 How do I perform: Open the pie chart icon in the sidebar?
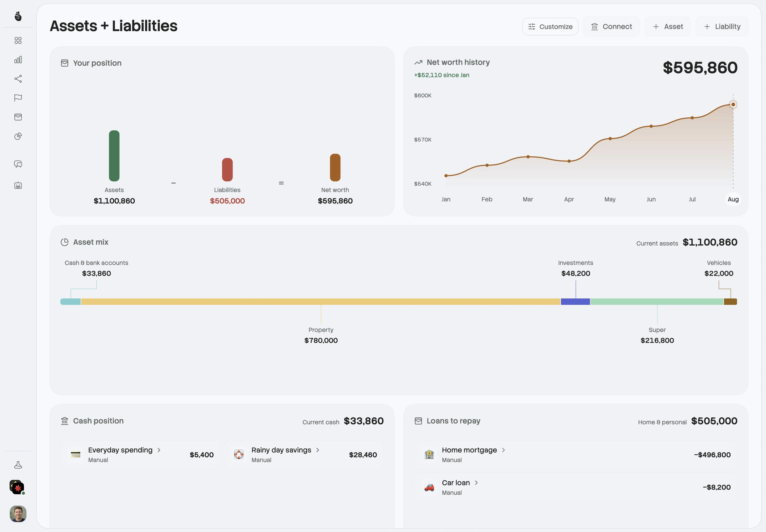18,136
